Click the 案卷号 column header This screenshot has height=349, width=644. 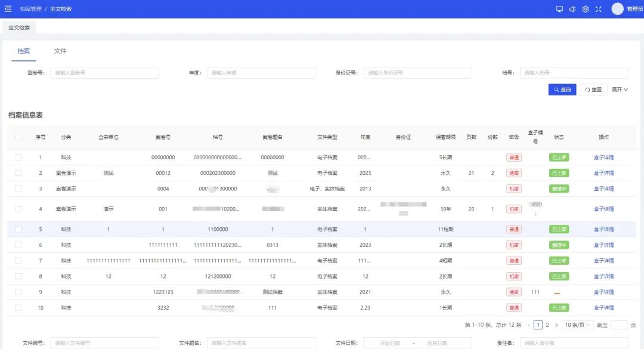coord(163,137)
